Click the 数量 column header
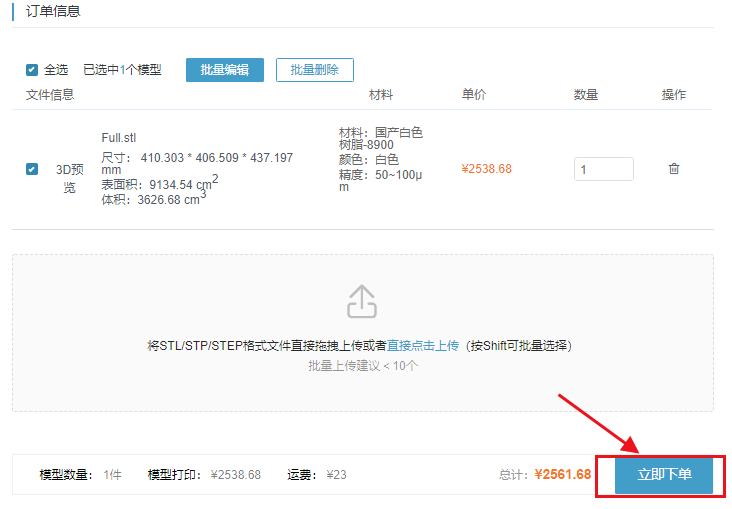Viewport: 732px width, 509px height. pyautogui.click(x=586, y=95)
